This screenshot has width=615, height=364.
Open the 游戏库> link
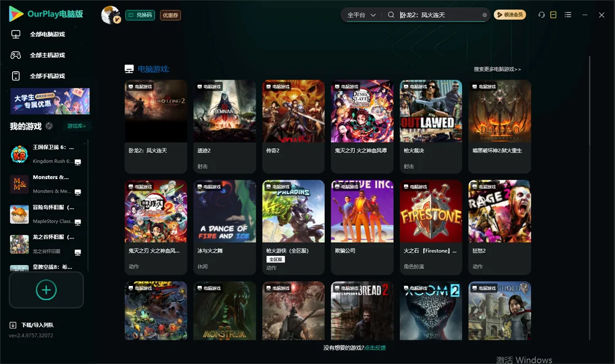point(76,126)
